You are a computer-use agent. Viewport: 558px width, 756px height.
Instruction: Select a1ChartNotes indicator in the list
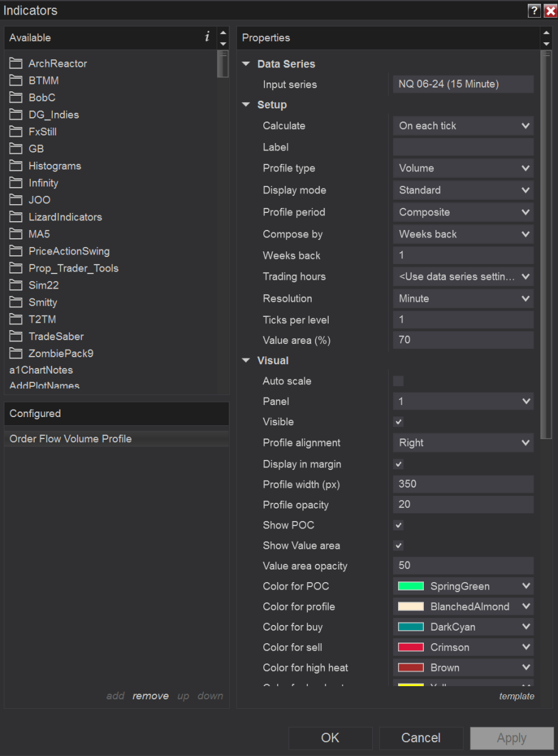point(41,370)
